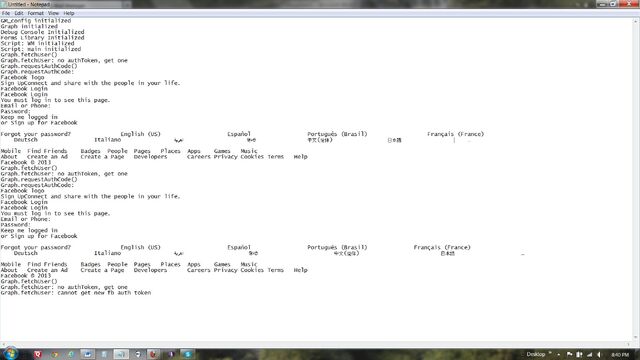Open the View menu in Notepad

(x=53, y=13)
